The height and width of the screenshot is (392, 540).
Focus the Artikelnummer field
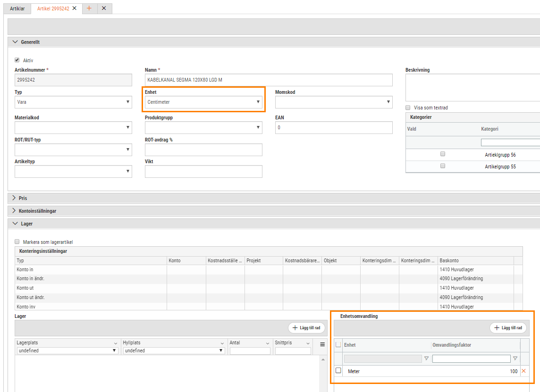pos(73,80)
